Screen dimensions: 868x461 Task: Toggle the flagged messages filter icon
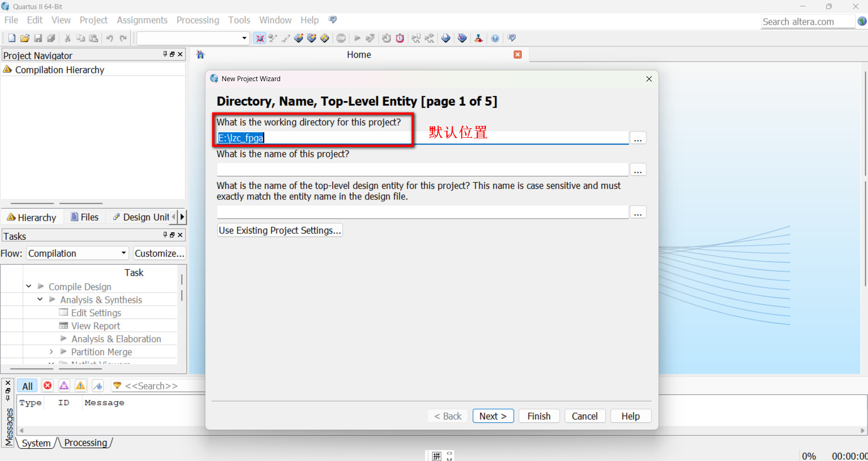point(97,385)
